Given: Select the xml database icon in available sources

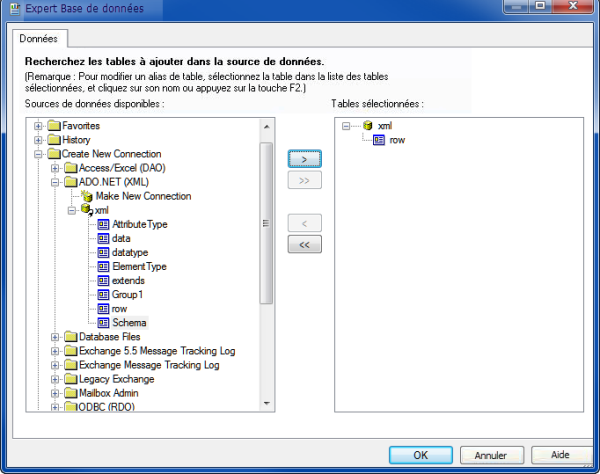Looking at the screenshot, I should click(x=86, y=211).
